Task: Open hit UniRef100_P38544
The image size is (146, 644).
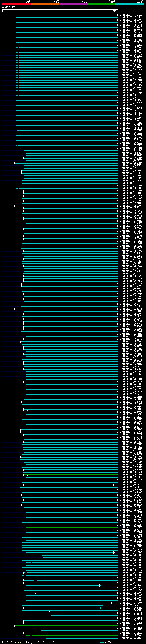Action: 131,331
